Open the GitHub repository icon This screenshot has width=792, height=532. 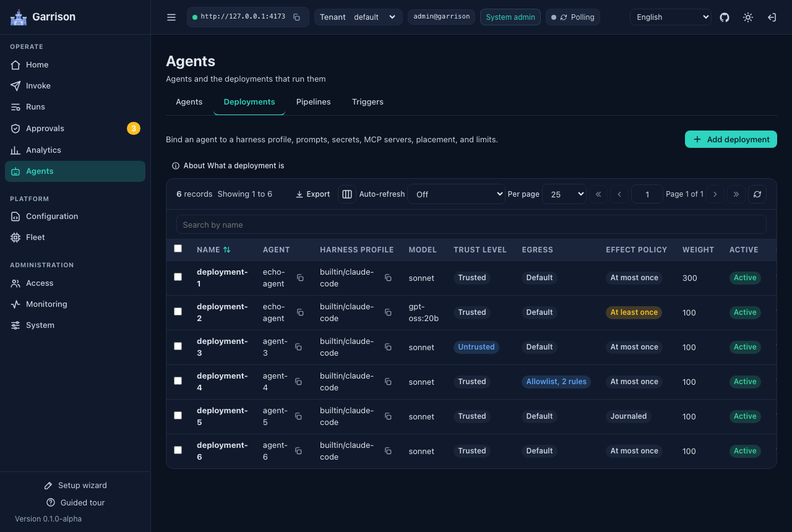725,17
